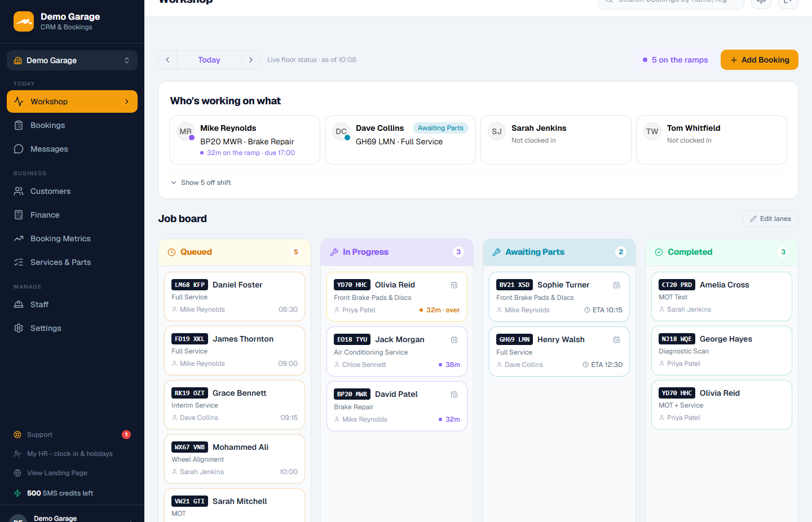Expand Show 5 off shift
The image size is (812, 522).
coord(201,183)
